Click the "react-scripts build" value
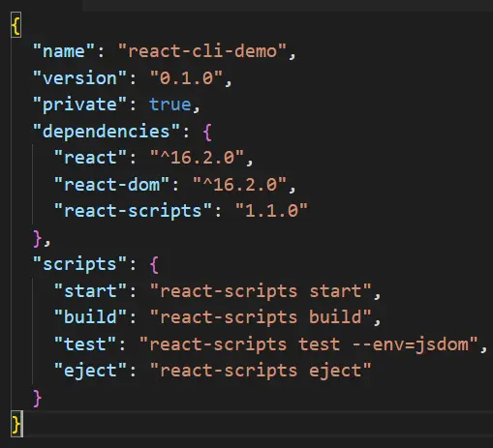Screen dimensions: 493x448 pos(261,317)
